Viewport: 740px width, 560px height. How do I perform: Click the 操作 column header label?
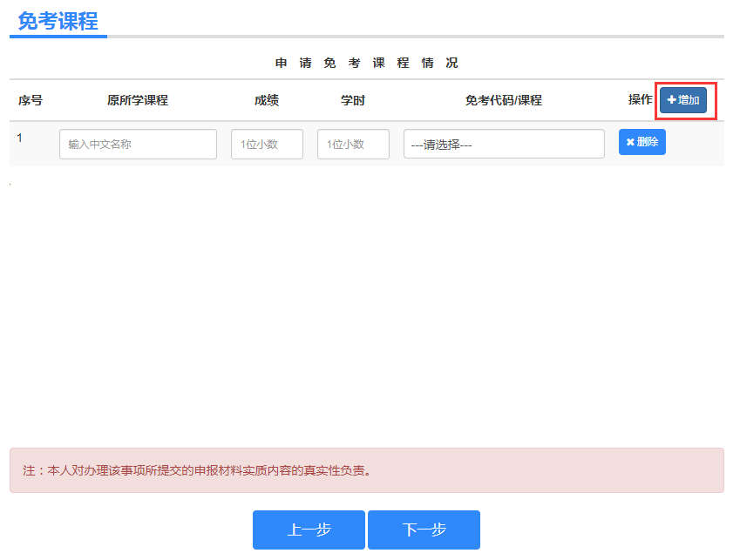[640, 99]
